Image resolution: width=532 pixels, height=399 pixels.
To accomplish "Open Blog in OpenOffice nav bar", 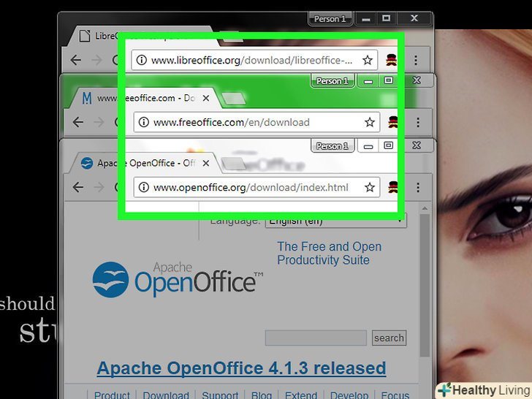I will (262, 395).
